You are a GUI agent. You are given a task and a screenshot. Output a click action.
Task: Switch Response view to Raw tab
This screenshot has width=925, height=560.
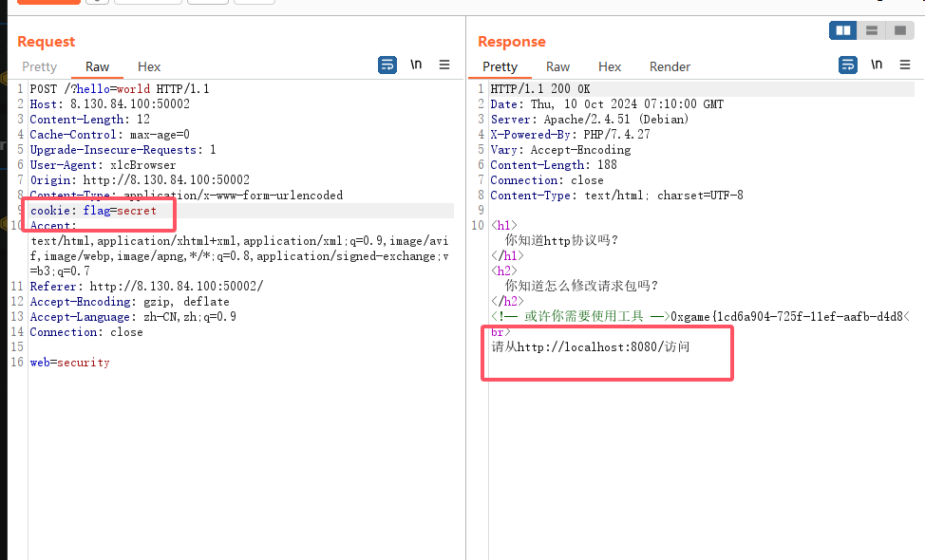(558, 66)
